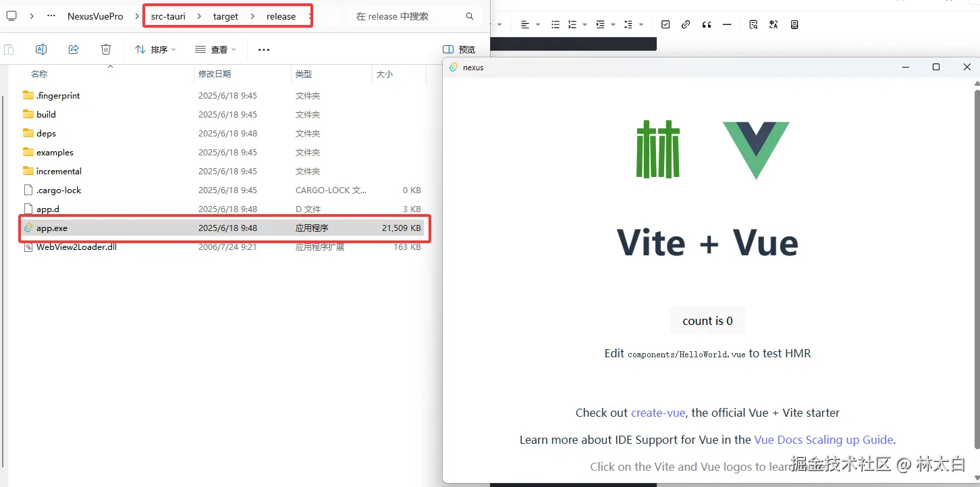Open the dropdown arrow next to numbered list

tap(583, 24)
